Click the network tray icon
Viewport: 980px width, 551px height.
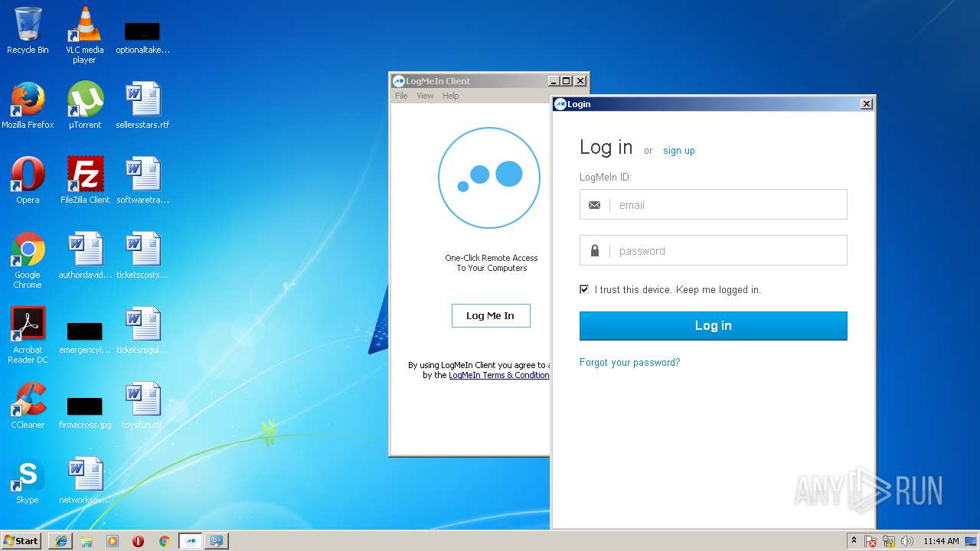pos(889,541)
